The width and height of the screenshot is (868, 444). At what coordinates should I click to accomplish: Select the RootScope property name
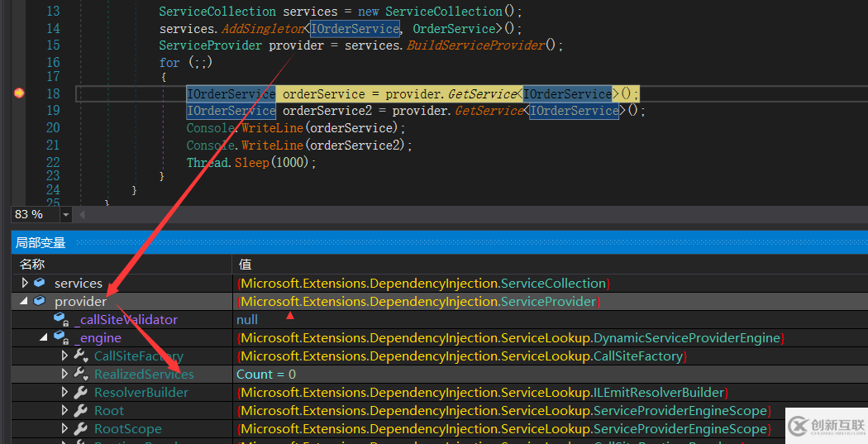(128, 429)
